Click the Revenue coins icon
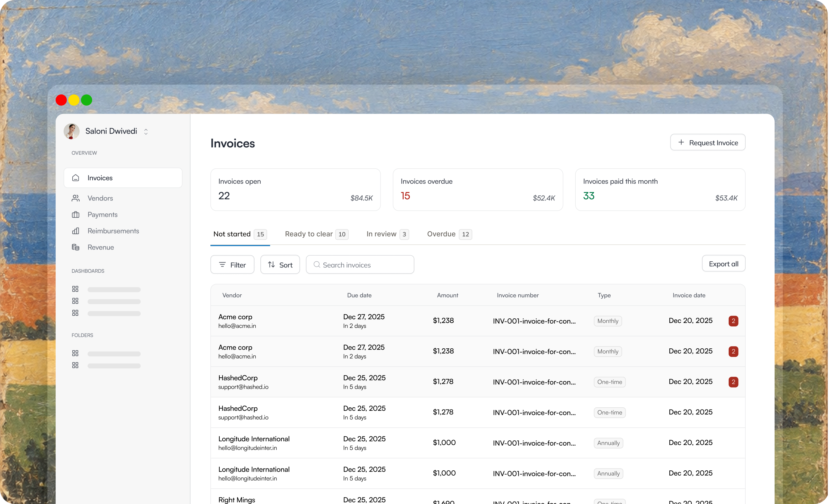This screenshot has height=504, width=829. click(76, 247)
